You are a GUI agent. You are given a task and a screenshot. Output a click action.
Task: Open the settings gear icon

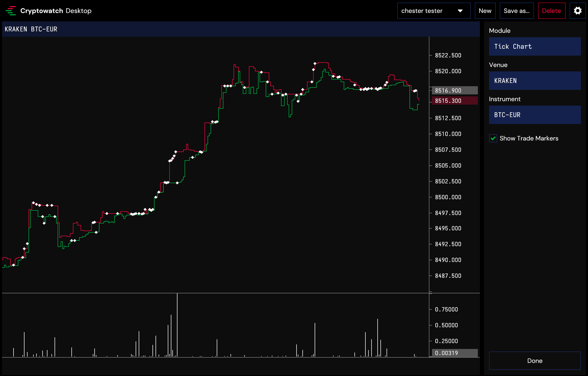578,11
